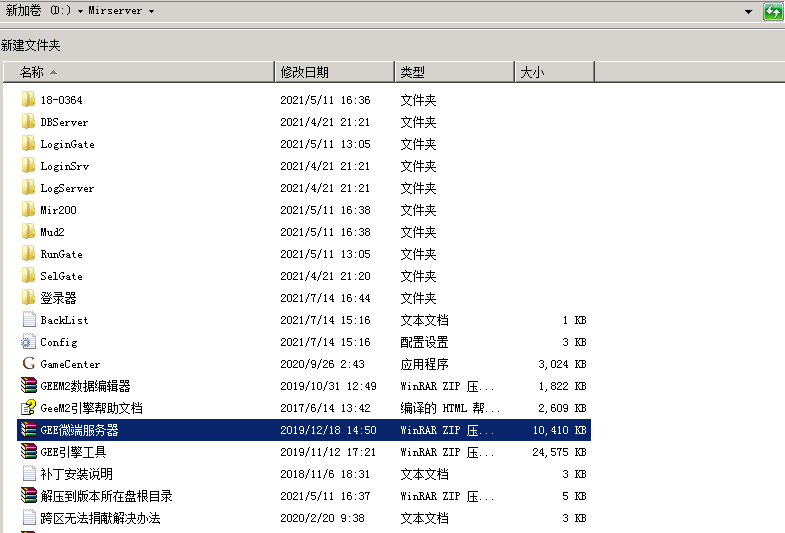The width and height of the screenshot is (785, 533).
Task: Expand the 新加卷 (D:) breadcrumb arrow
Action: point(79,11)
